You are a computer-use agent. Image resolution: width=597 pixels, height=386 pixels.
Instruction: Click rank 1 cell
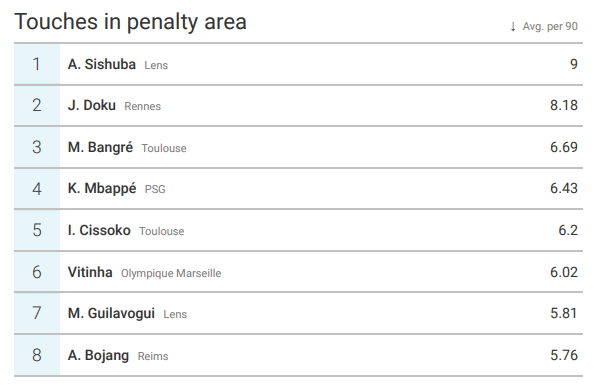[x=37, y=64]
